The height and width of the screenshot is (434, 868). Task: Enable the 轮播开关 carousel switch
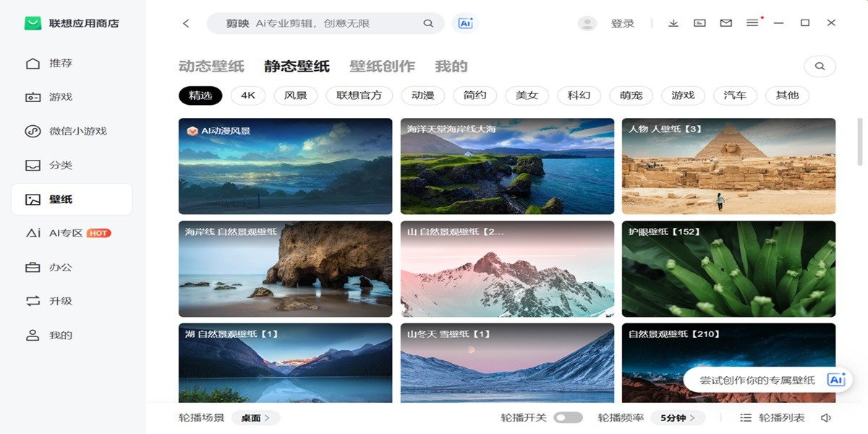coord(569,417)
